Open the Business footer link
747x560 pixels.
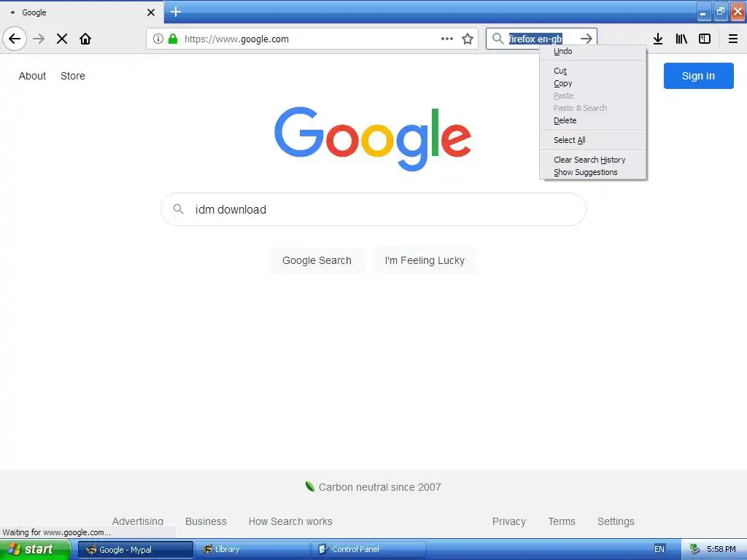(x=206, y=521)
